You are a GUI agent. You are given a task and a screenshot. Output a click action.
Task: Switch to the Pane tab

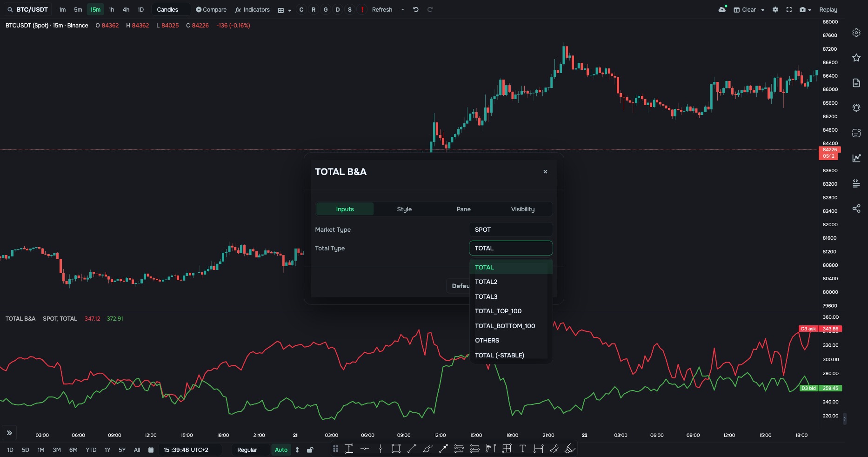tap(463, 209)
